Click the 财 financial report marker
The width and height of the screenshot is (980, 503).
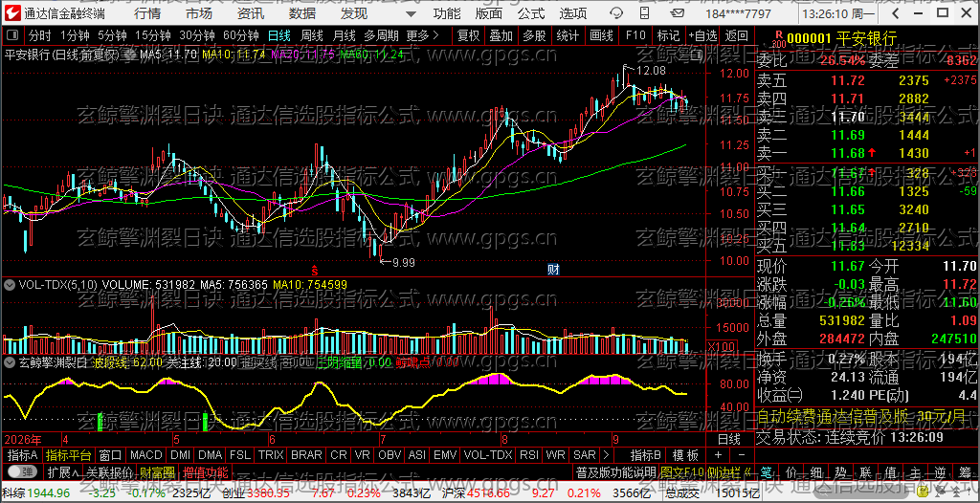[x=553, y=270]
